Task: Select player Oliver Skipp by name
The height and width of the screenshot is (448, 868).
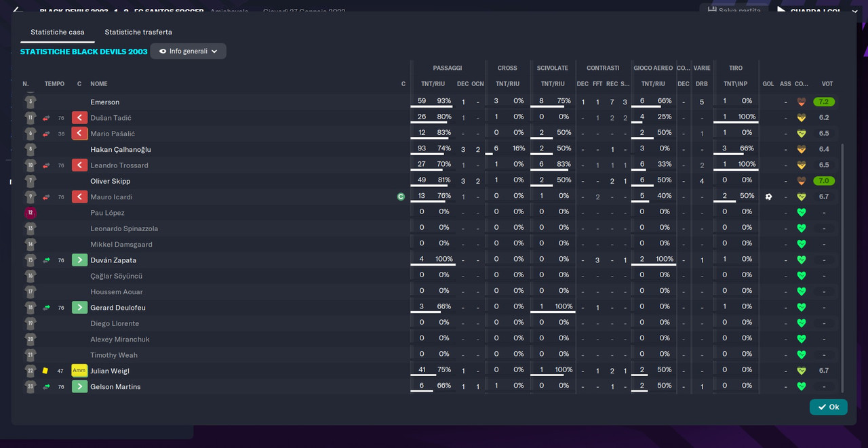Action: pyautogui.click(x=111, y=182)
